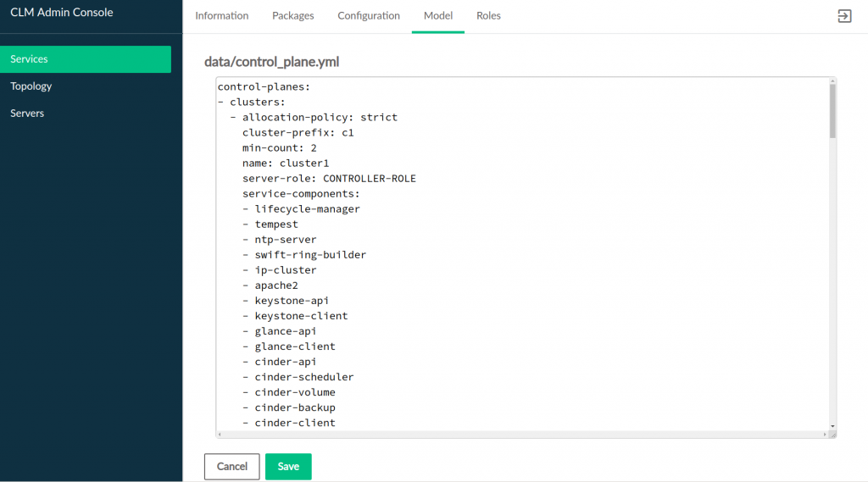Viewport: 868px width, 482px height.
Task: Open the Servers sidebar section
Action: 27,114
